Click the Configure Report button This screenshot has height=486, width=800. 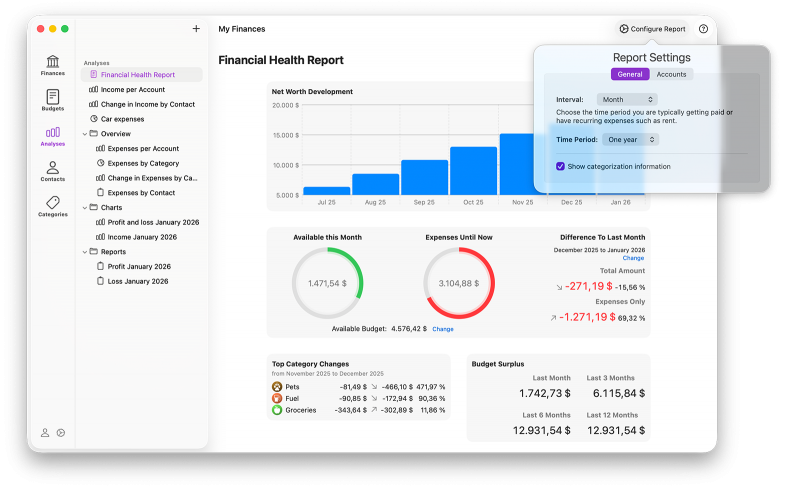[652, 29]
